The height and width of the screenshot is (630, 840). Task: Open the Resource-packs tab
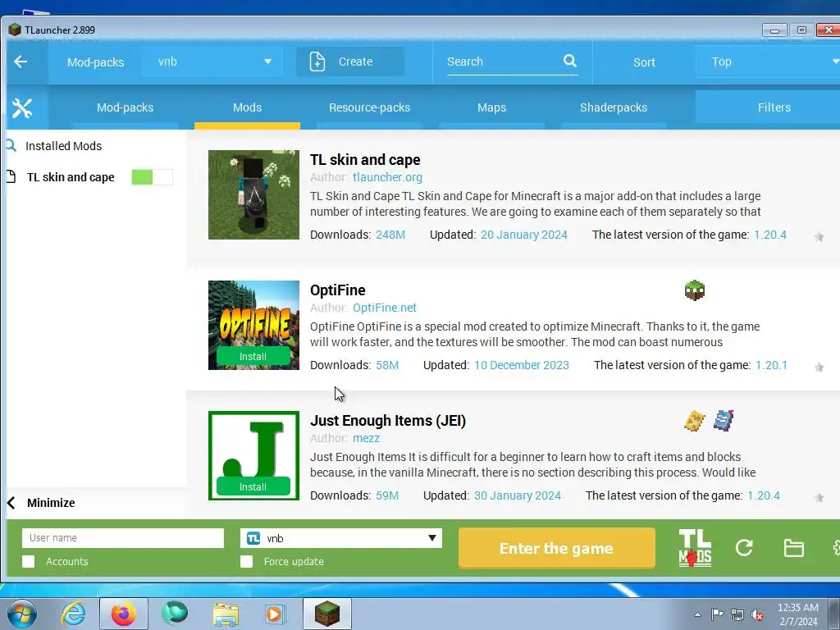[x=369, y=107]
